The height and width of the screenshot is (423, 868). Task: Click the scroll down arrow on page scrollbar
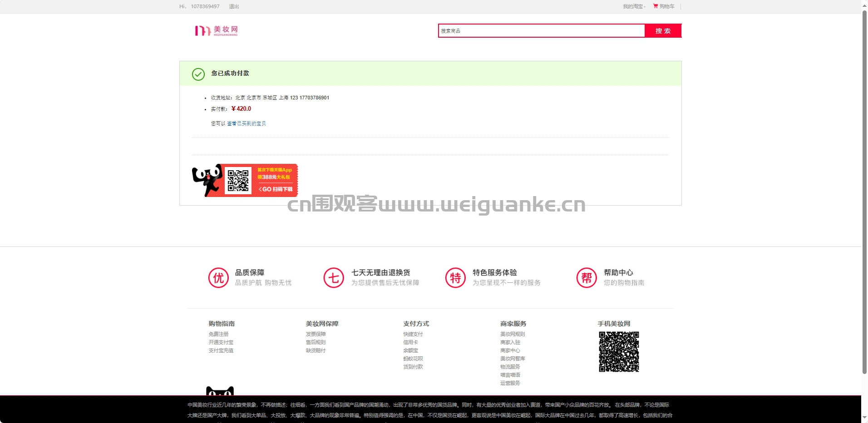coord(864,418)
